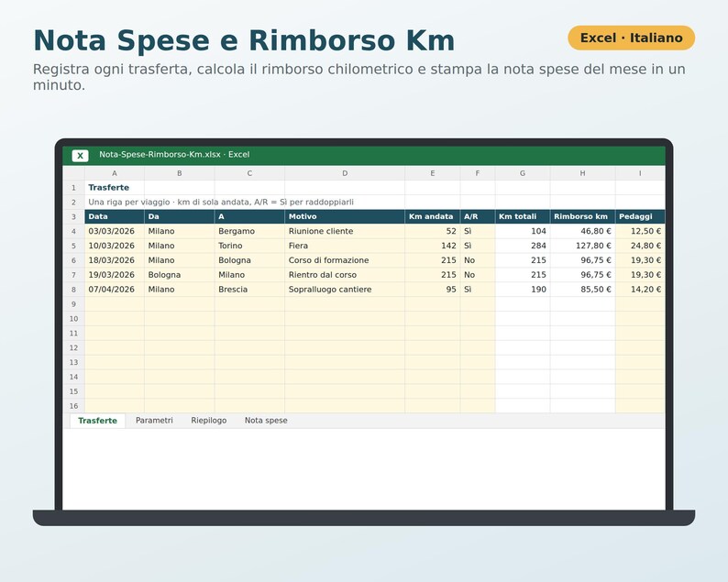
Task: Select Rimborso cell 46,80 €
Action: point(583,231)
